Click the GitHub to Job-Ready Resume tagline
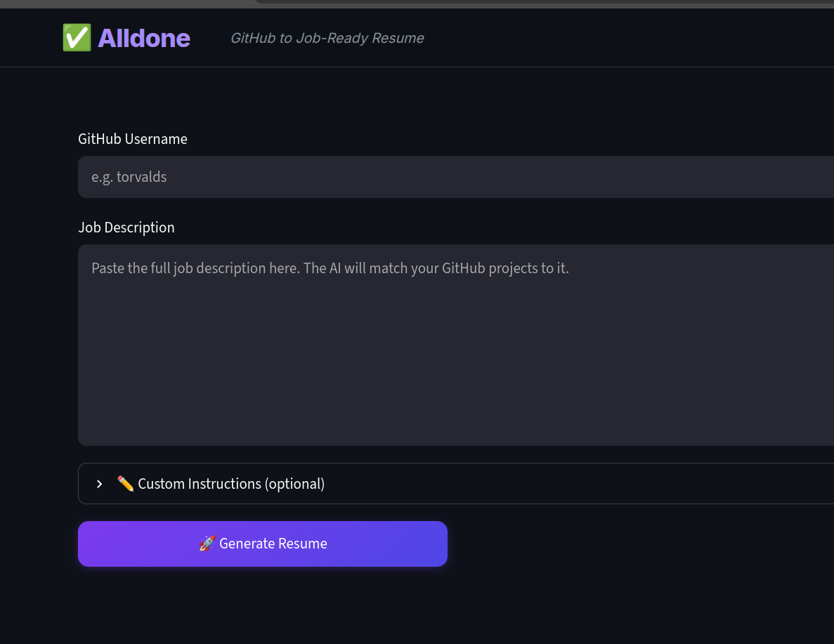Screen dimensions: 834x644 327,39
